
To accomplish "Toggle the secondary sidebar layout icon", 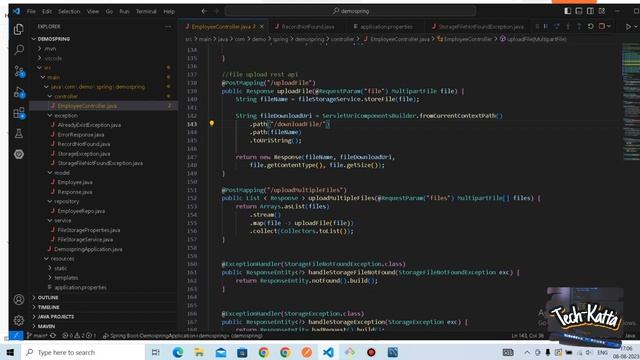I will click(590, 11).
